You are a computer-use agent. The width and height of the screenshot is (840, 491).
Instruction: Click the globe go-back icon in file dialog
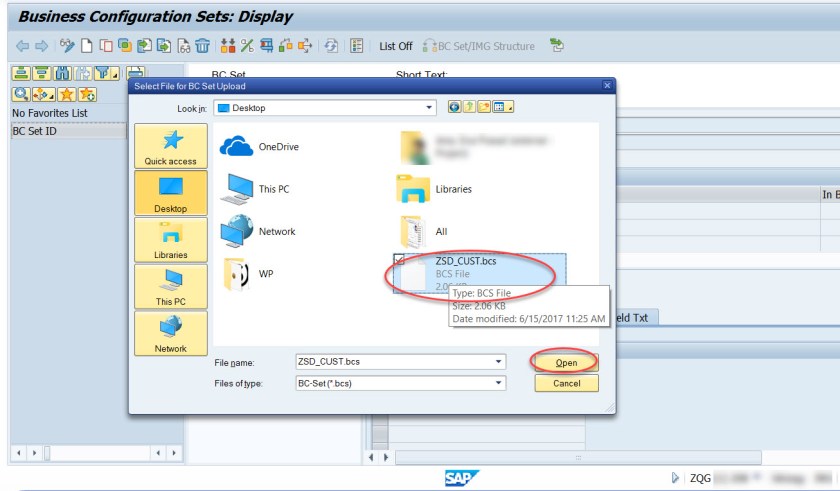click(x=454, y=107)
